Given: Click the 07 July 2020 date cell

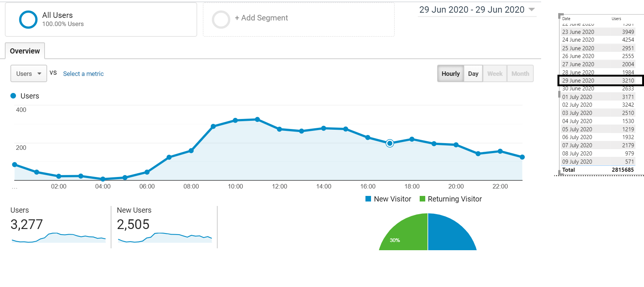Looking at the screenshot, I should pos(577,145).
